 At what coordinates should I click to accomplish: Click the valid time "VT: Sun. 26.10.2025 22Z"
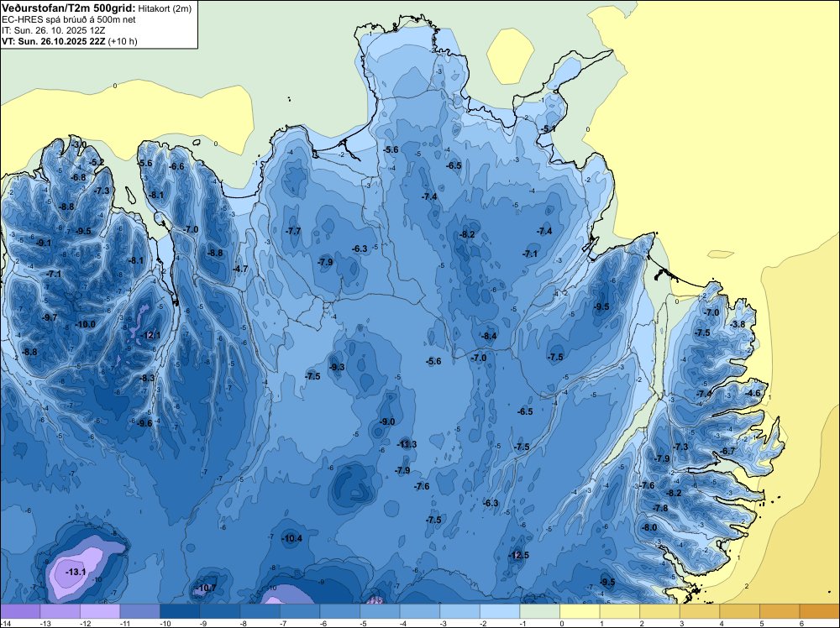click(54, 41)
